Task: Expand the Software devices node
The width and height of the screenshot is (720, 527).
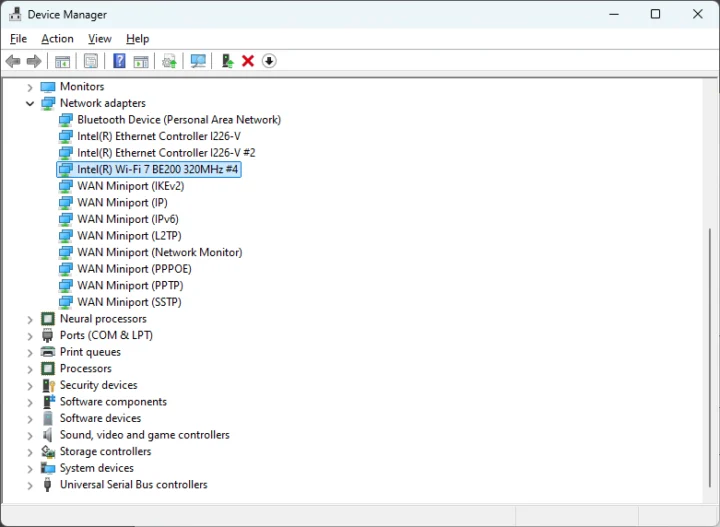Action: 30,419
